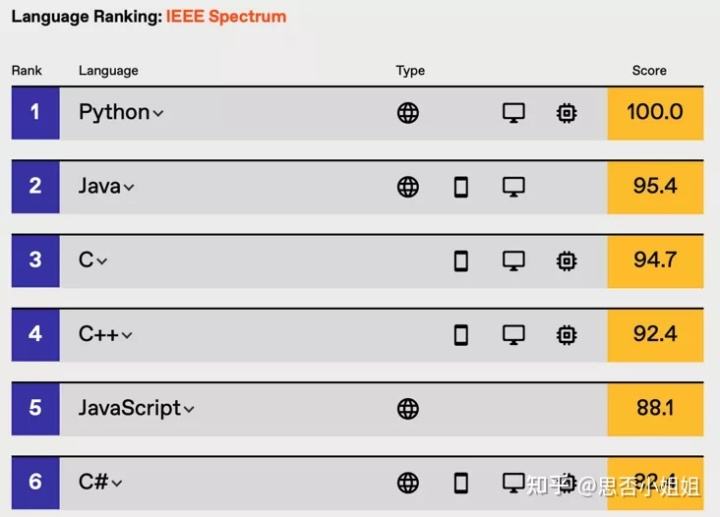This screenshot has width=720, height=517.
Task: Click the yellow 100.0 score cell
Action: [x=655, y=113]
